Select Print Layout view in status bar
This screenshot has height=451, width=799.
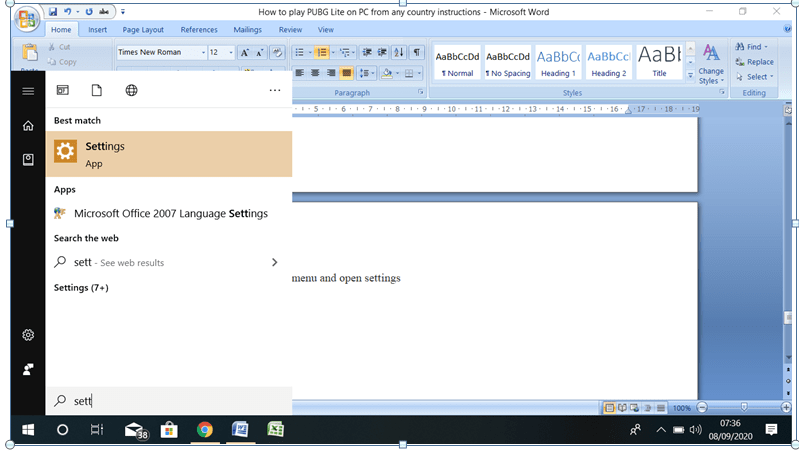tap(609, 408)
